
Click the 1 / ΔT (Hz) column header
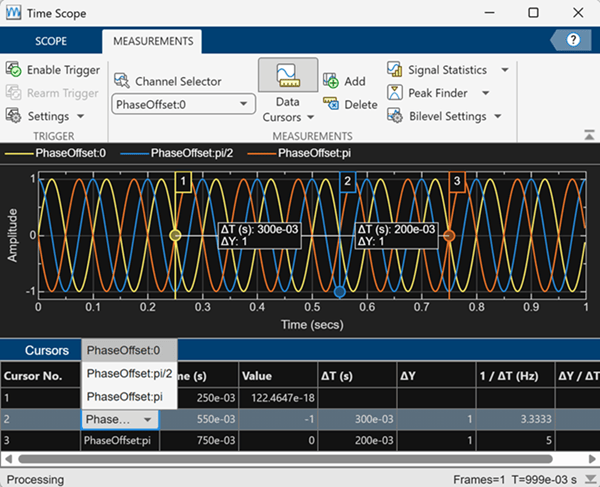click(x=515, y=376)
